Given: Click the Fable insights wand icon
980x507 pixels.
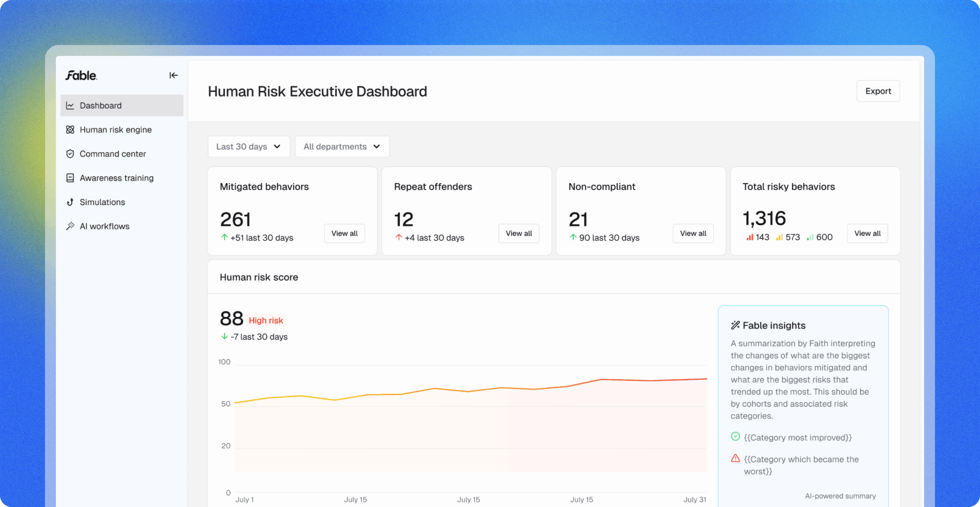Looking at the screenshot, I should point(735,325).
